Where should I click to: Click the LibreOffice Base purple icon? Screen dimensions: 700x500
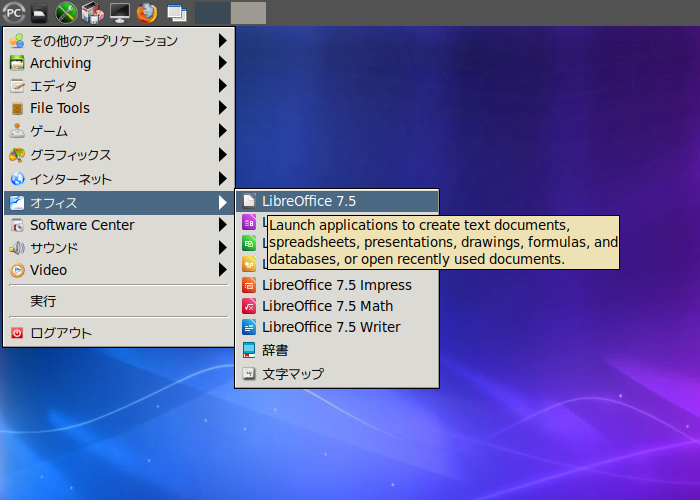[x=249, y=222]
